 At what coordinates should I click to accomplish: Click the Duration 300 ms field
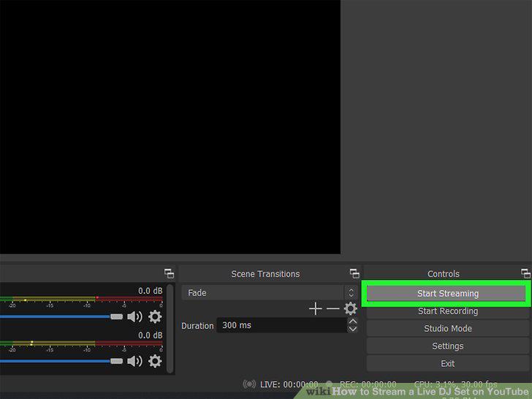coord(281,325)
